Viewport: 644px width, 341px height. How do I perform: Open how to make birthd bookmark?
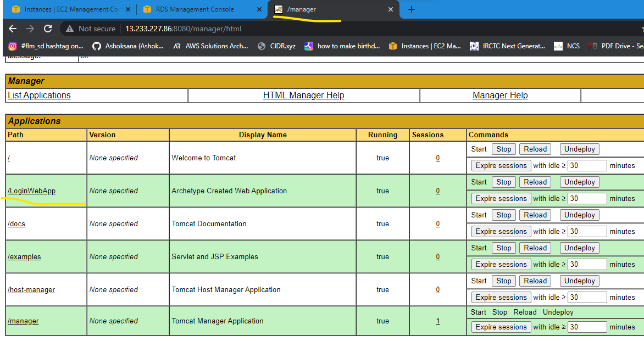click(342, 46)
